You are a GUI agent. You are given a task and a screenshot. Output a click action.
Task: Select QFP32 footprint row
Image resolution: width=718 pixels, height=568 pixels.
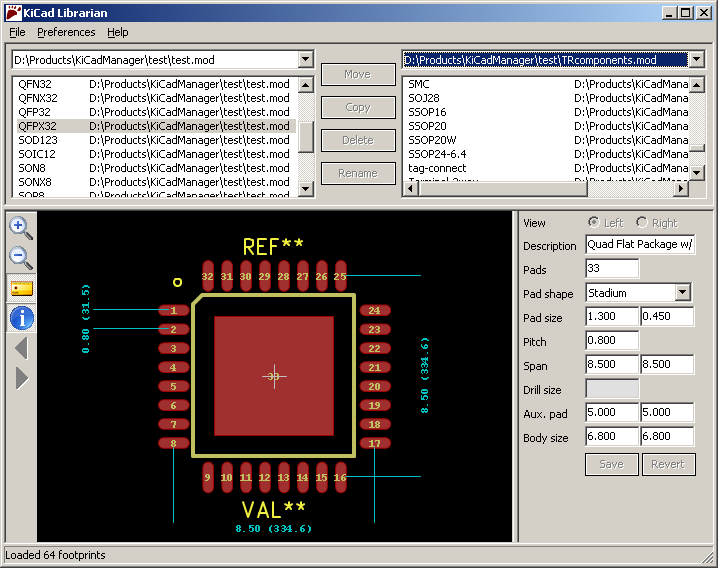tap(156, 112)
